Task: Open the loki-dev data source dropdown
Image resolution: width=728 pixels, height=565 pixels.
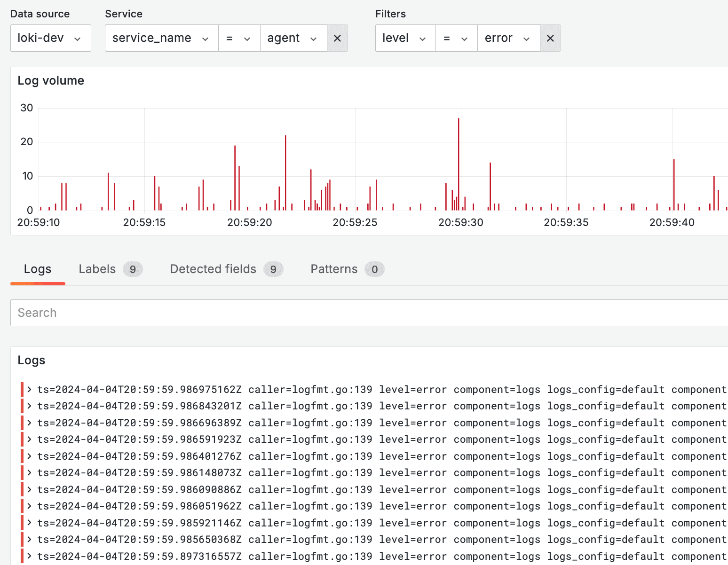Action: 50,38
